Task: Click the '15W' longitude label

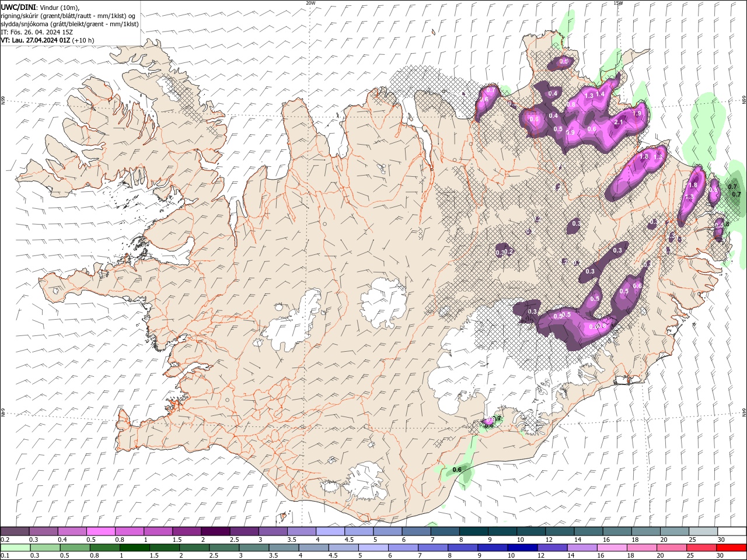Action: click(x=618, y=3)
